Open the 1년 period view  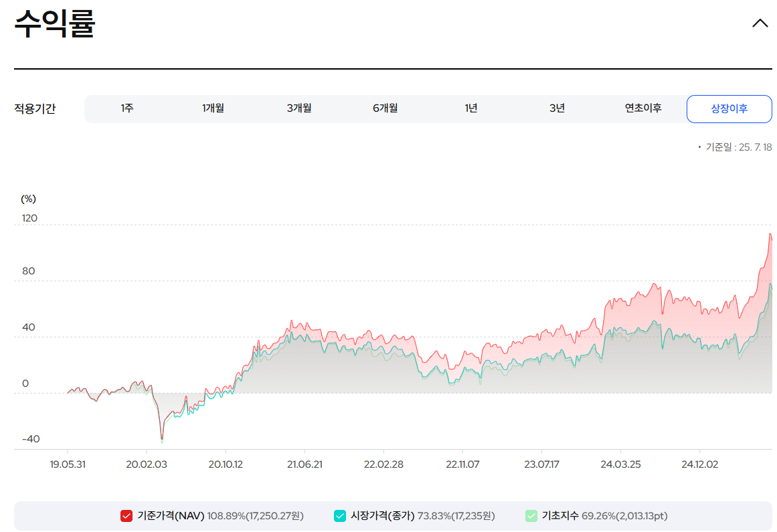tap(470, 108)
